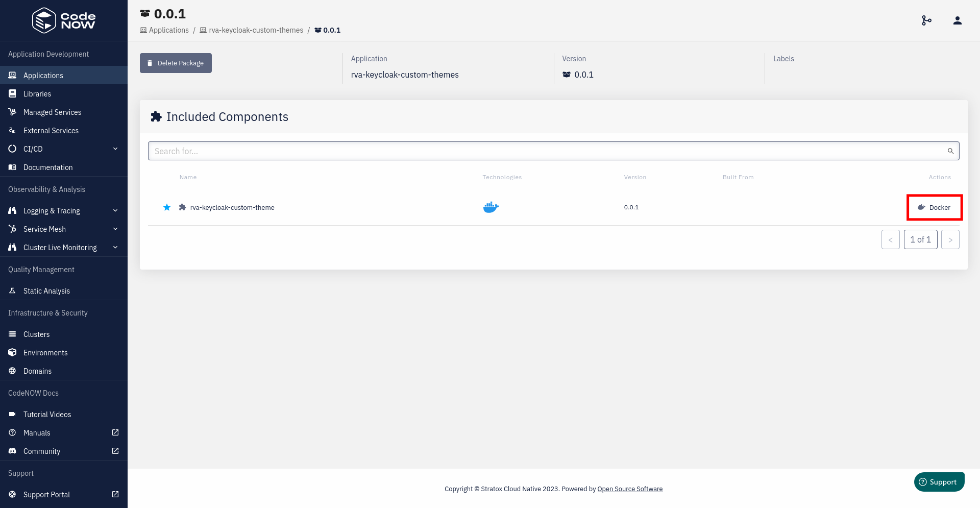Open Libraries in the sidebar
This screenshot has height=508, width=980.
[64, 93]
